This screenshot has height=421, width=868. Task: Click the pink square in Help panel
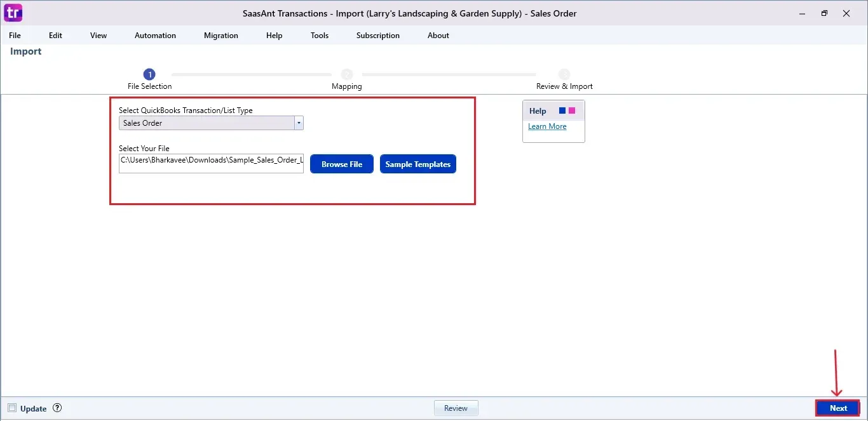coord(572,110)
